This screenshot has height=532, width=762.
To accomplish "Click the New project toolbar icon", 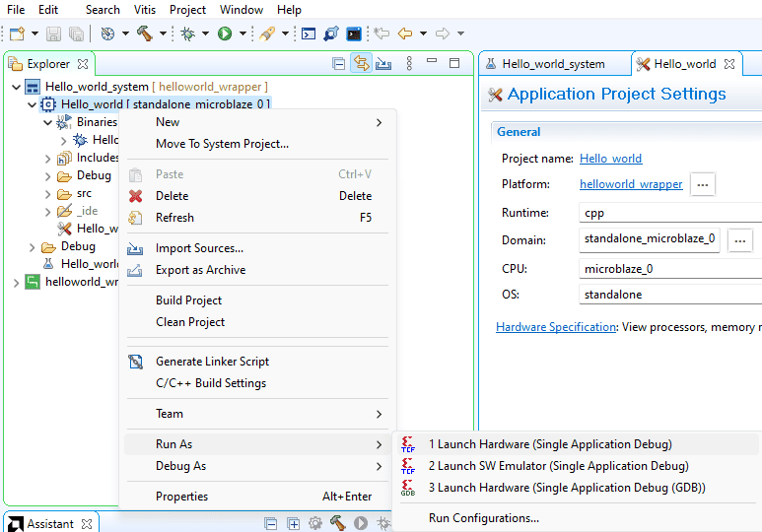I will click(16, 33).
